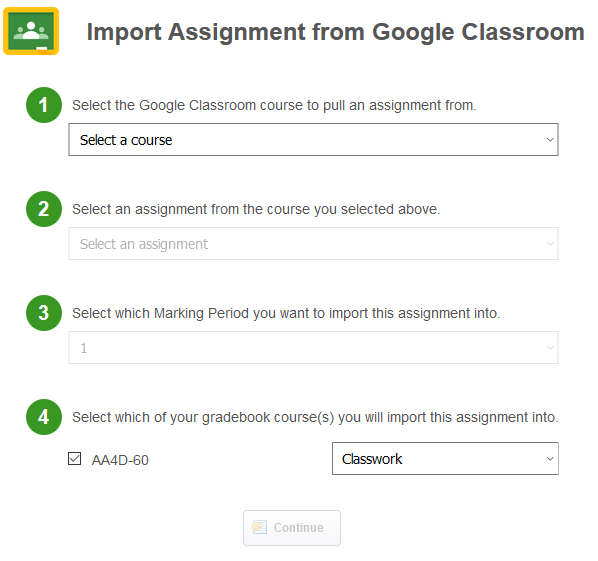This screenshot has width=598, height=561.
Task: Click the Import Assignment from Google Classroom heading
Action: pyautogui.click(x=336, y=32)
